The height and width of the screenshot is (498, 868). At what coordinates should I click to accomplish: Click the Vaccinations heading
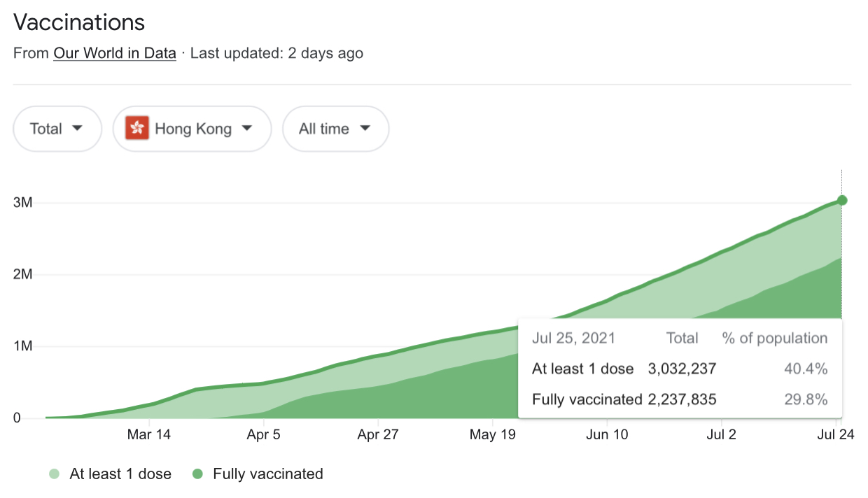click(x=79, y=22)
